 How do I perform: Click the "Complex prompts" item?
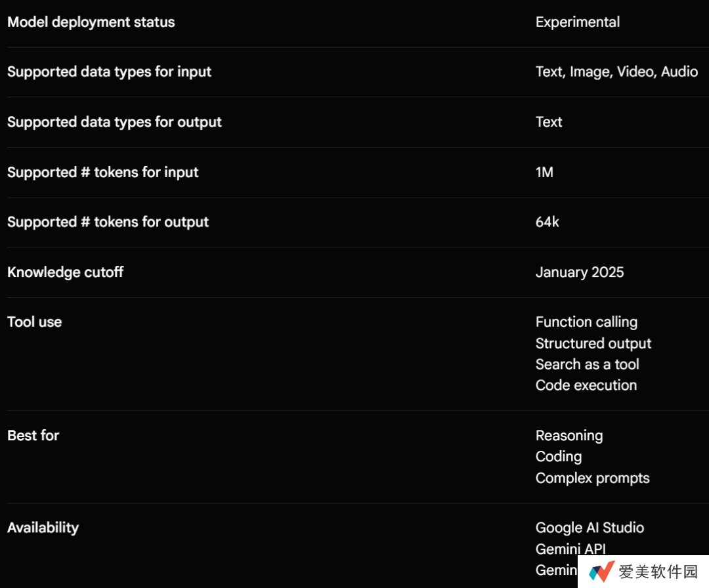pyautogui.click(x=592, y=478)
